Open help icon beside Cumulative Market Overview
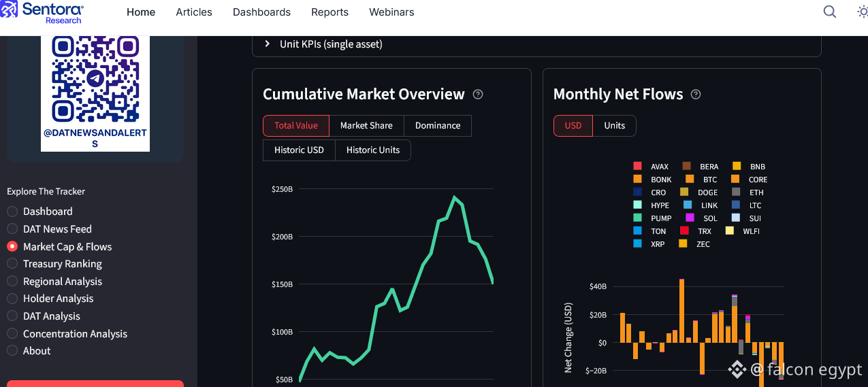Screen dimensions: 868x387 click(x=478, y=95)
